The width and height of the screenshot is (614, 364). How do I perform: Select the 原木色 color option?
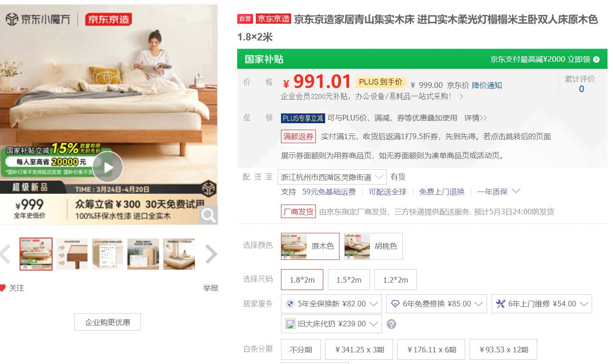[x=310, y=246]
